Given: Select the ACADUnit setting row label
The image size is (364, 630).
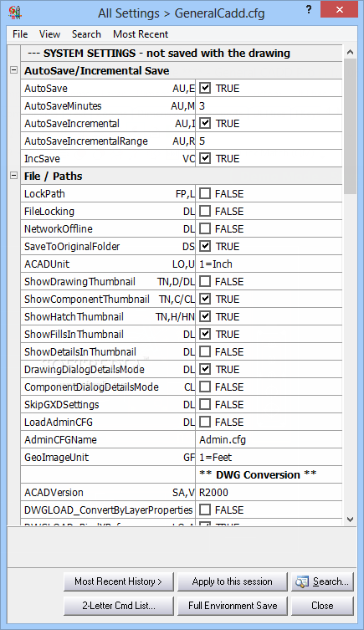Looking at the screenshot, I should (x=47, y=264).
